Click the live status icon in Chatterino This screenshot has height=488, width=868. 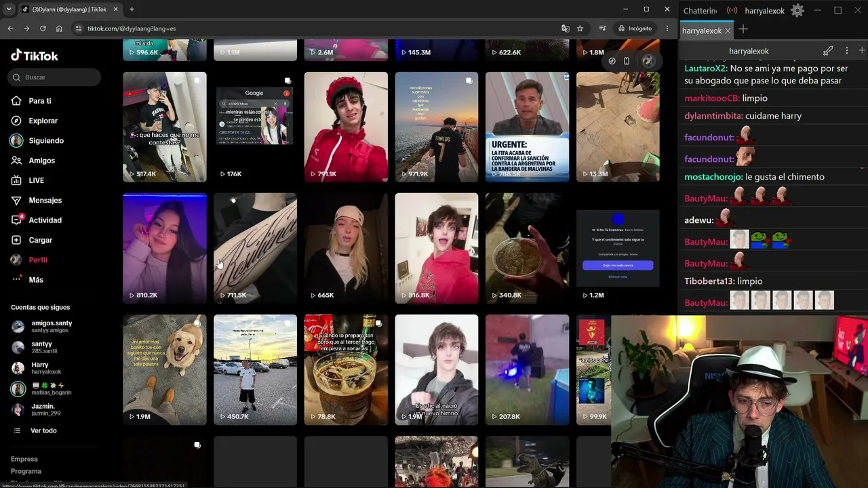[732, 10]
